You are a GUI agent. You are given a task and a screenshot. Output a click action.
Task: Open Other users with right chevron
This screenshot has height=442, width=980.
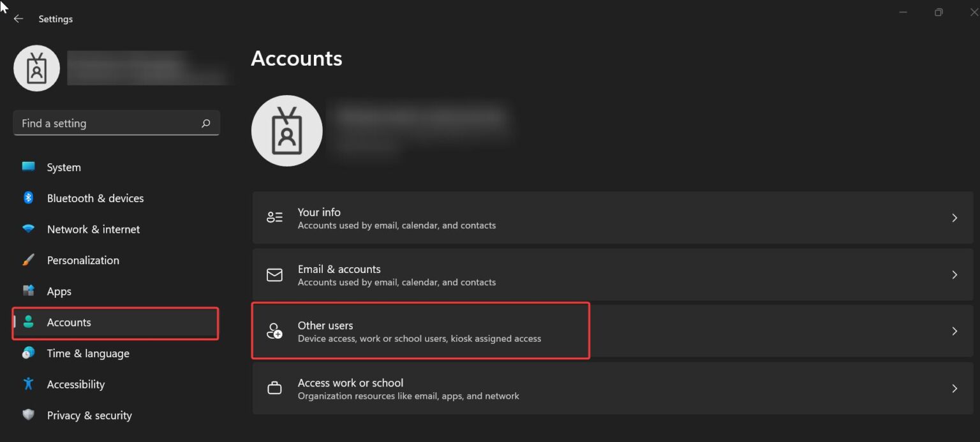click(x=954, y=331)
